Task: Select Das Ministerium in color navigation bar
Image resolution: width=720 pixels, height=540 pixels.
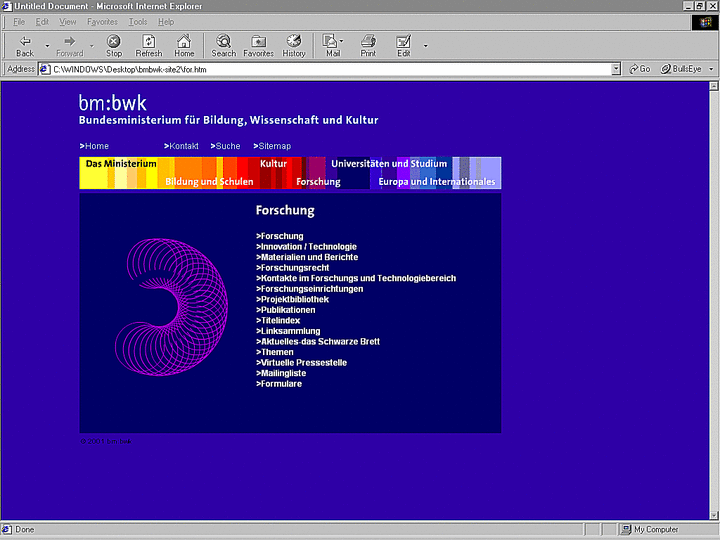Action: [121, 164]
